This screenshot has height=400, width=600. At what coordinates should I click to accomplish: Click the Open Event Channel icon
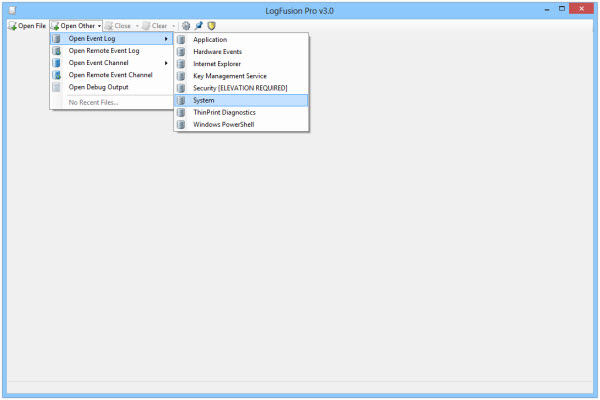point(56,63)
